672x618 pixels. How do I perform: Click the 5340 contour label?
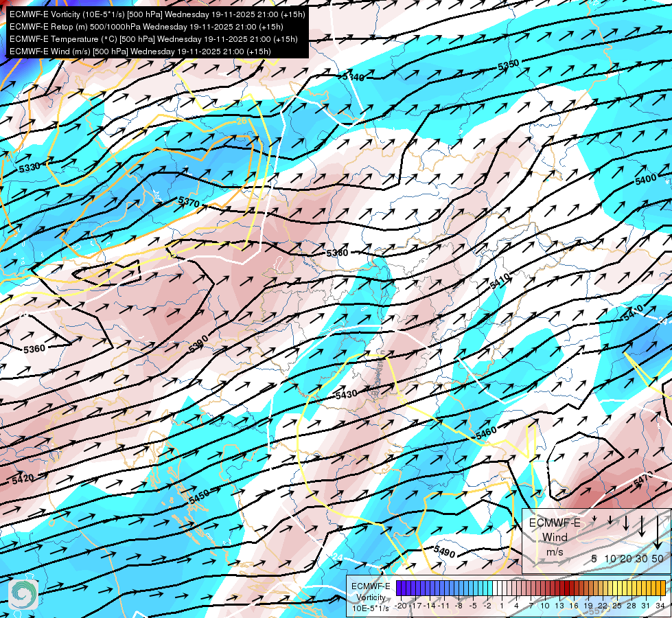(x=353, y=77)
